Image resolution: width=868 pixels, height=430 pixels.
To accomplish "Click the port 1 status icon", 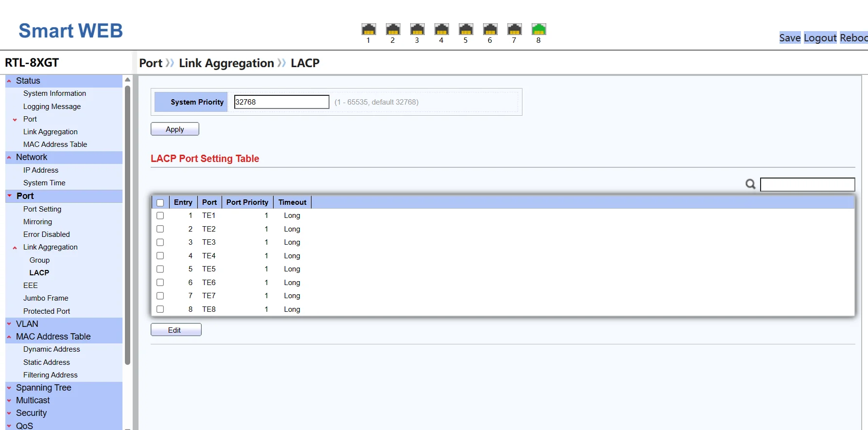I will (x=368, y=30).
